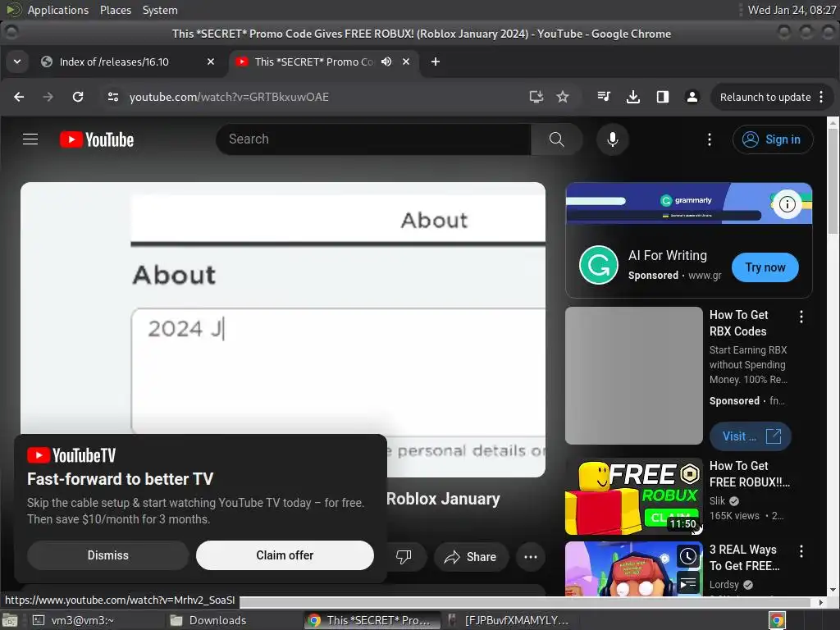Close the YouTube video tab
This screenshot has width=840, height=630.
coord(406,62)
